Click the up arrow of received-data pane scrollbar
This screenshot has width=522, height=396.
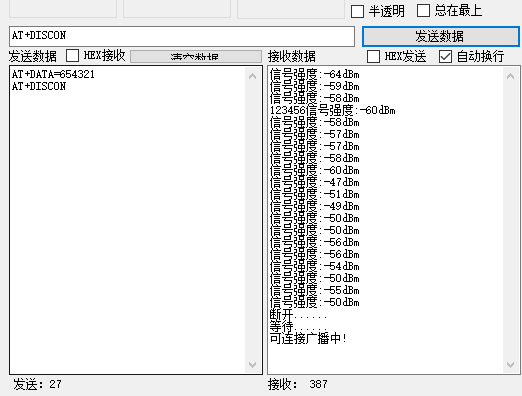coord(510,76)
